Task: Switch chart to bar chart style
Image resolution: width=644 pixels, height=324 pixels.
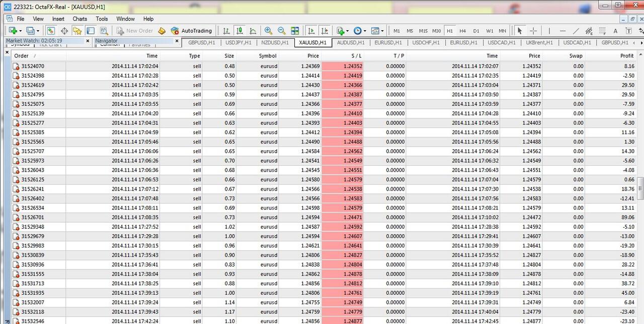Action: (x=226, y=31)
